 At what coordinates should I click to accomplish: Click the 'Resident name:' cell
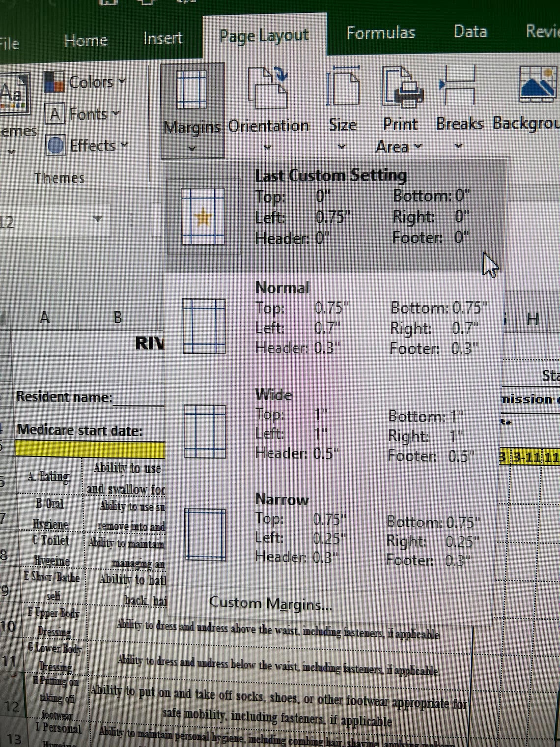pos(64,397)
